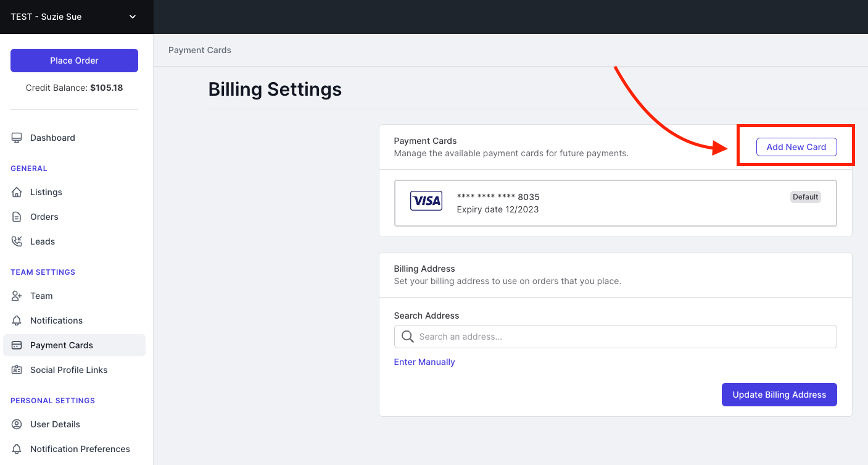Image resolution: width=868 pixels, height=465 pixels.
Task: Click the Update Billing Address button
Action: point(779,395)
